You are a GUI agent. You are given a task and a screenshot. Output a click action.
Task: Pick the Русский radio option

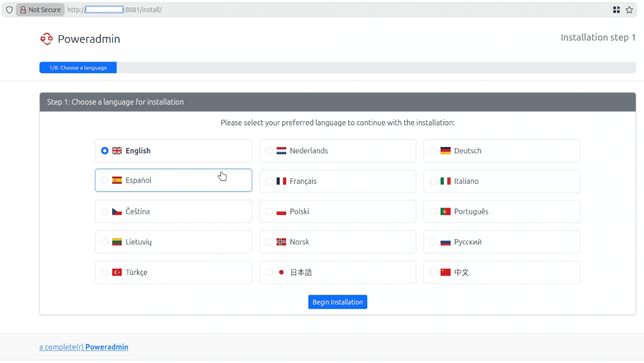pyautogui.click(x=433, y=242)
